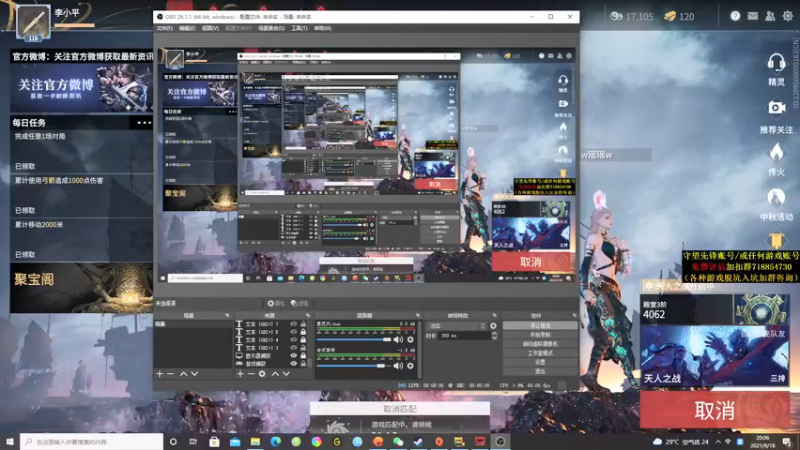Select the 场景 scene entry in list
Viewport: 800px width, 450px height.
coord(193,324)
